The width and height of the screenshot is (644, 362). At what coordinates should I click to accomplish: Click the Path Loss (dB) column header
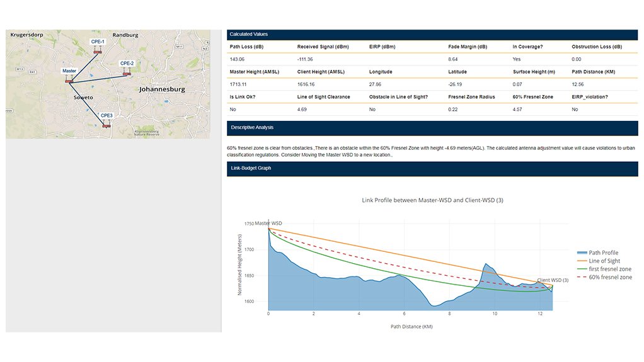(246, 47)
